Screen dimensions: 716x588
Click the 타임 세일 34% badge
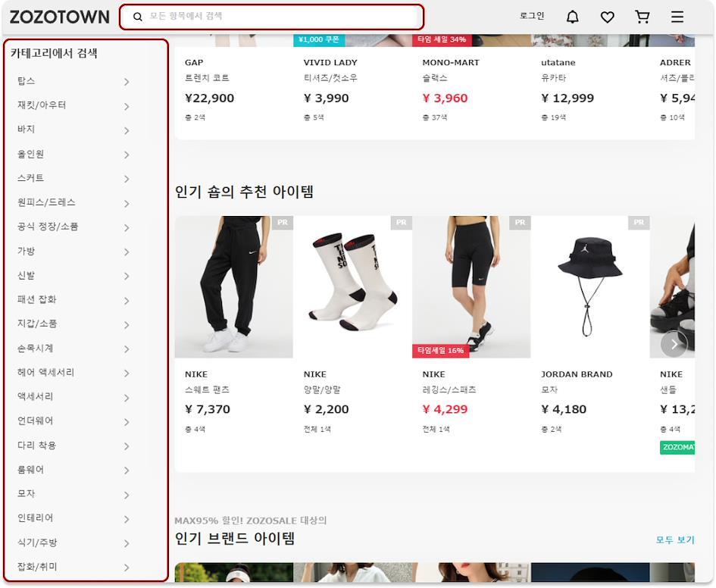pos(442,39)
